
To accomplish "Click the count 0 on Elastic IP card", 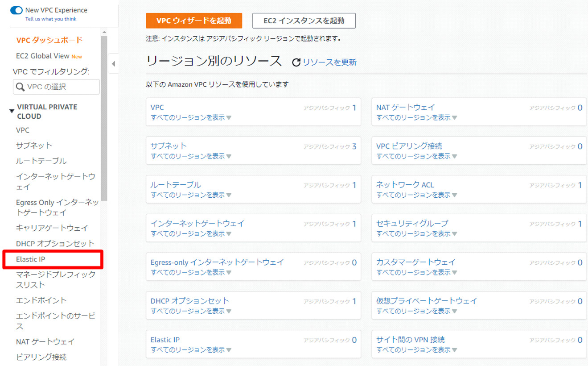I will pyautogui.click(x=354, y=340).
